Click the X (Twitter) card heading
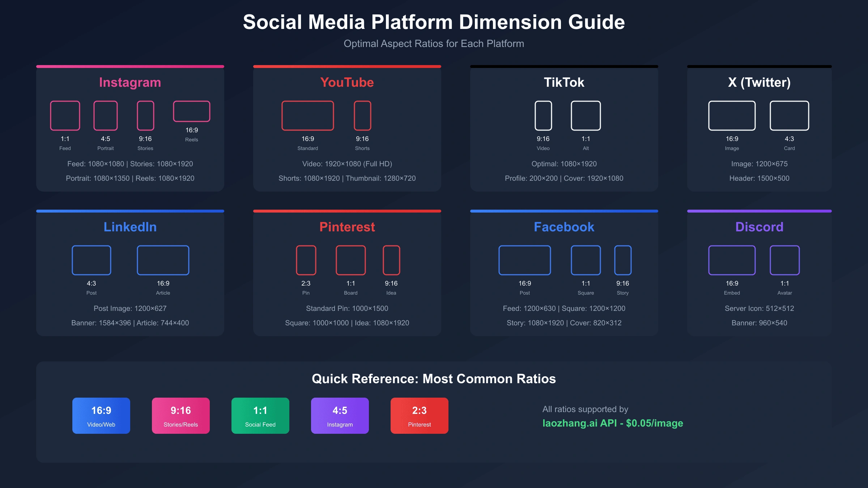The image size is (868, 488). (x=759, y=82)
